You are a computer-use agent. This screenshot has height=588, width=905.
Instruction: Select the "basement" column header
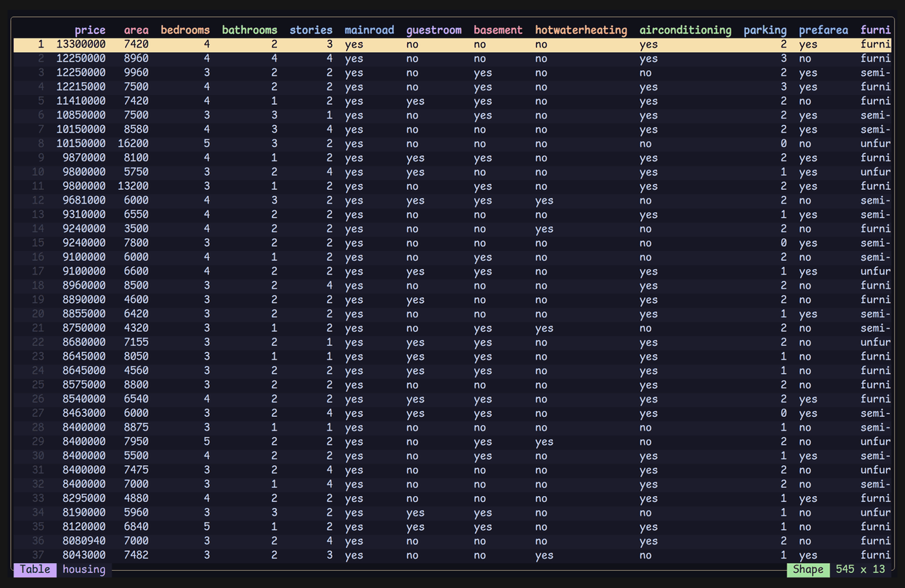[x=498, y=30]
